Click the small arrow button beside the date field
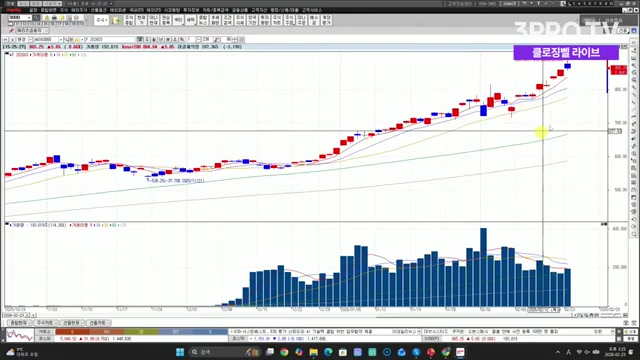The height and width of the screenshot is (360, 640). coord(34,315)
